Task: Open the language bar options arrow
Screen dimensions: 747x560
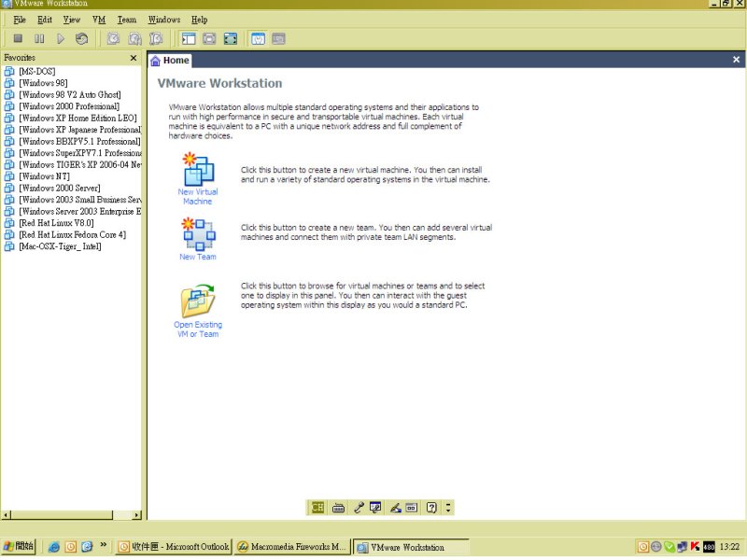Action: pos(448,508)
